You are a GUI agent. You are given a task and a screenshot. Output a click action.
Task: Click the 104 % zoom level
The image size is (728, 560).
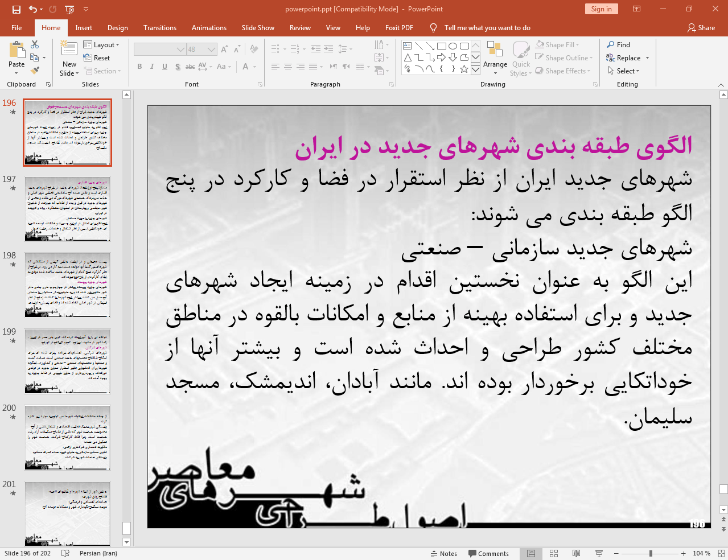pos(701,553)
